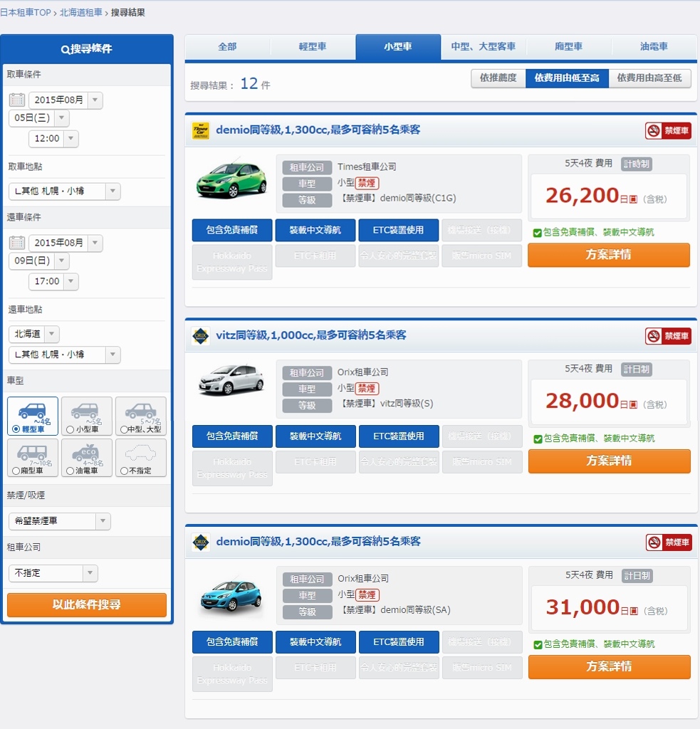700x729 pixels.
Task: Click the no-smoking badge on Orix demio listing
Action: pyautogui.click(x=669, y=542)
